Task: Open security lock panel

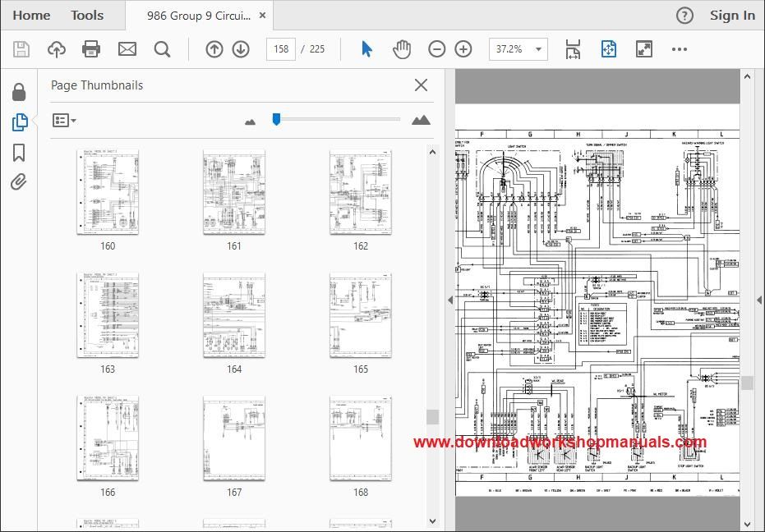Action: click(19, 92)
